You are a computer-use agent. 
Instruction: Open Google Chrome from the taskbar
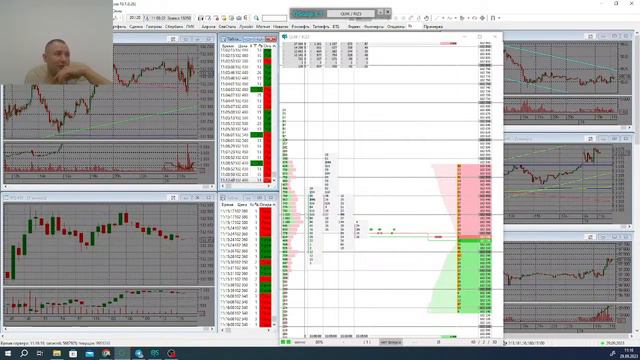point(106,353)
